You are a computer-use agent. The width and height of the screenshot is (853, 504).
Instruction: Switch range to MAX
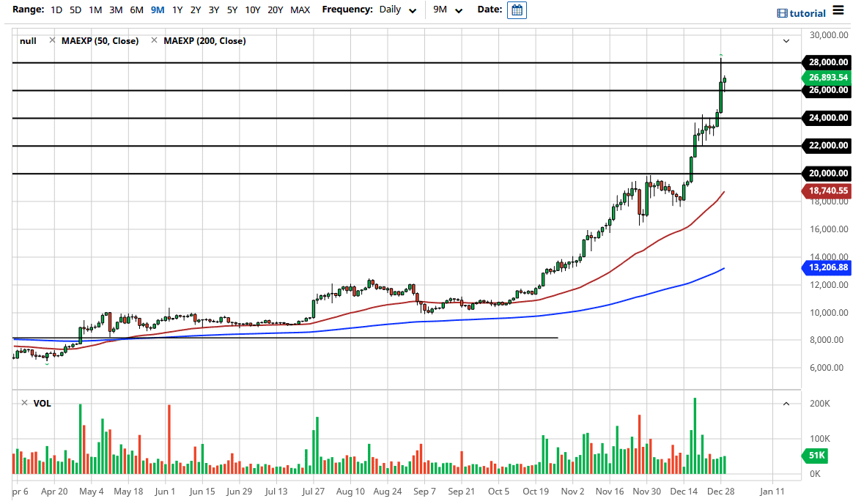coord(300,10)
